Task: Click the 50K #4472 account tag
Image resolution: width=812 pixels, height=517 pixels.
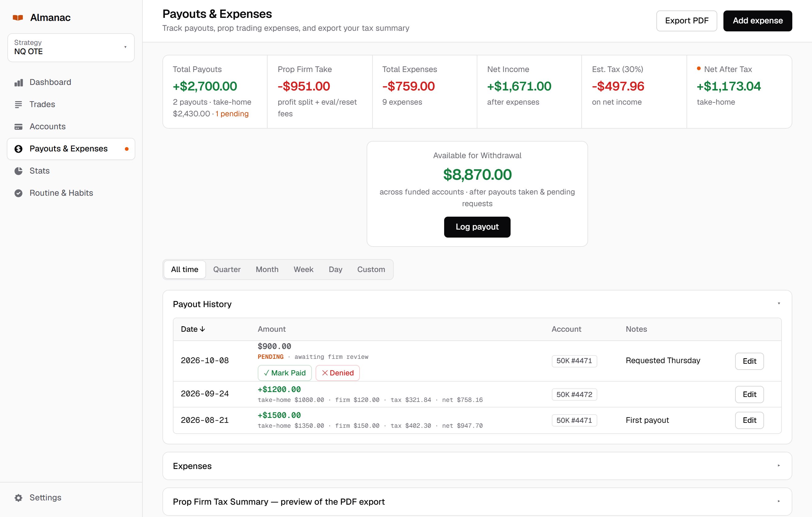Action: (x=574, y=395)
